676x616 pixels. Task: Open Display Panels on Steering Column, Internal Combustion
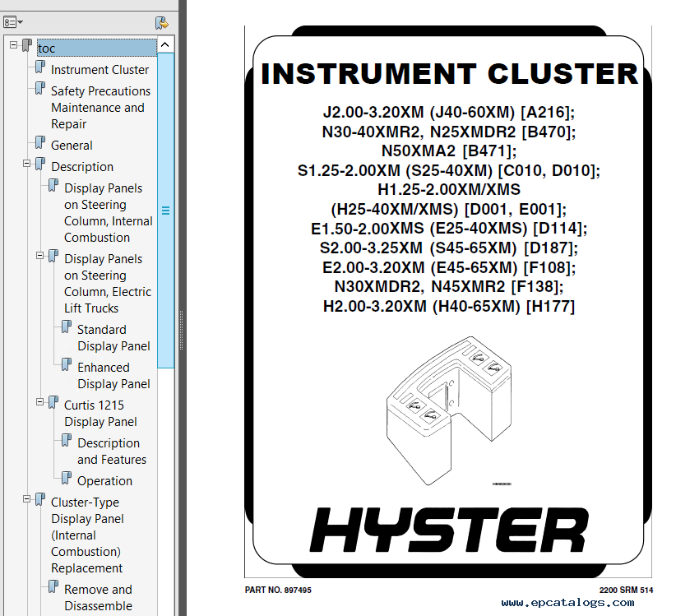click(109, 213)
